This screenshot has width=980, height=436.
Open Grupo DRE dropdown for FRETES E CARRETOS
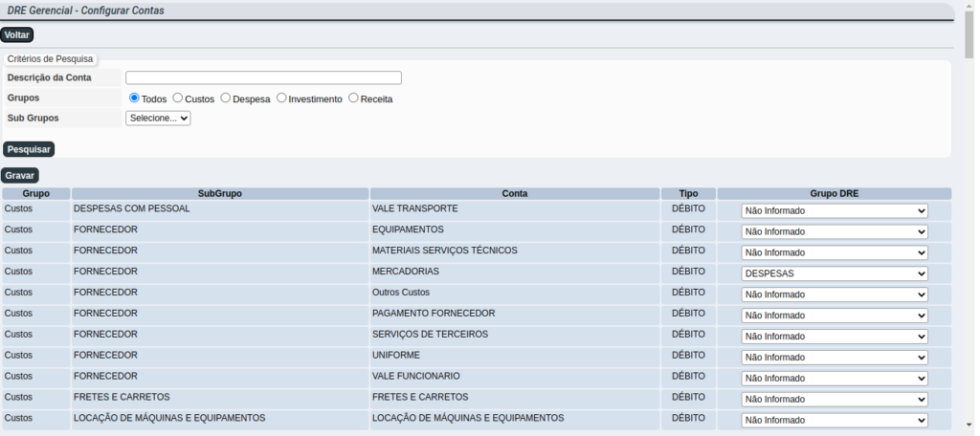coord(834,400)
